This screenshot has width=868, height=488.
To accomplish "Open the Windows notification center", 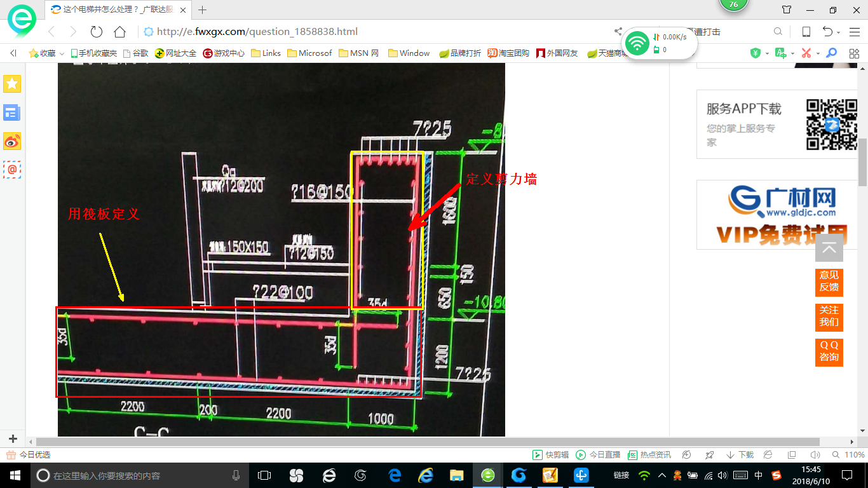I will [847, 475].
